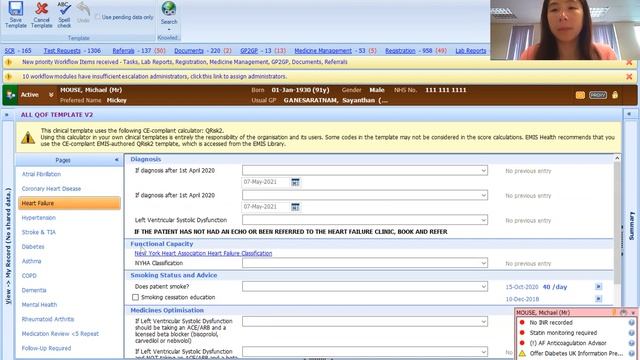Click the arrow icon beside 40 /day entry
Image resolution: width=640 pixels, height=360 pixels.
point(598,287)
